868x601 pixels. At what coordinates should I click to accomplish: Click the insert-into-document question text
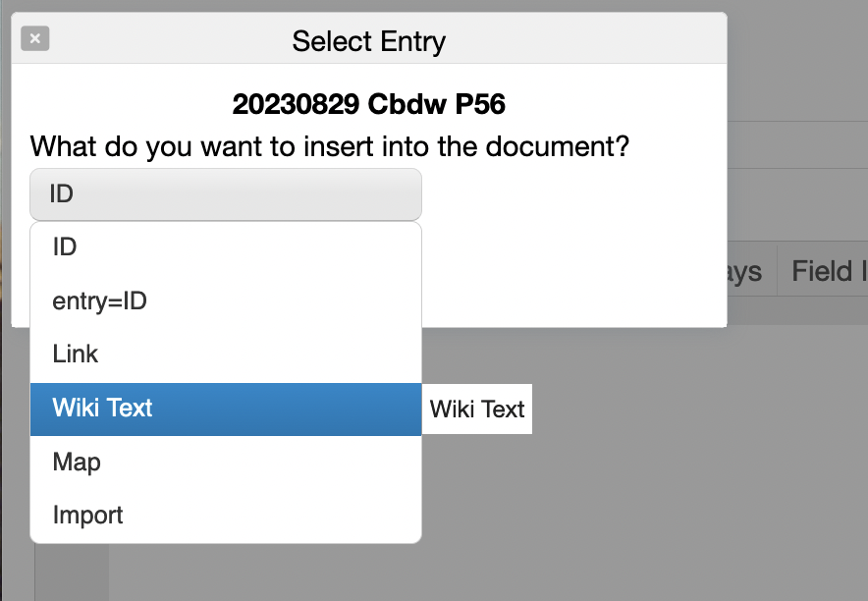(330, 147)
